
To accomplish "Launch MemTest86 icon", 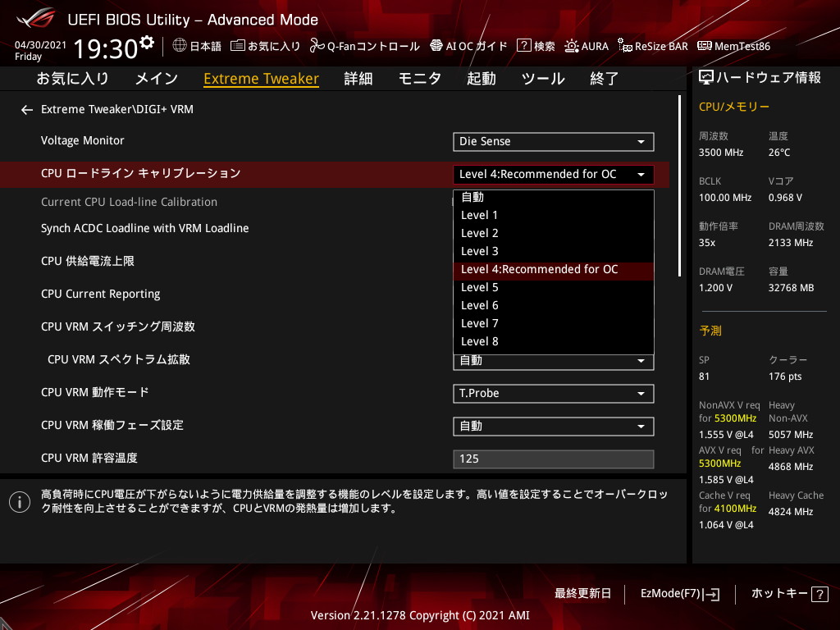I will click(705, 46).
